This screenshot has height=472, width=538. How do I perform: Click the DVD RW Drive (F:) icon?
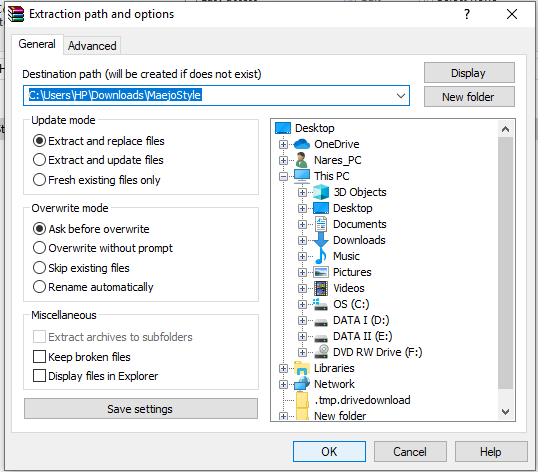(321, 352)
